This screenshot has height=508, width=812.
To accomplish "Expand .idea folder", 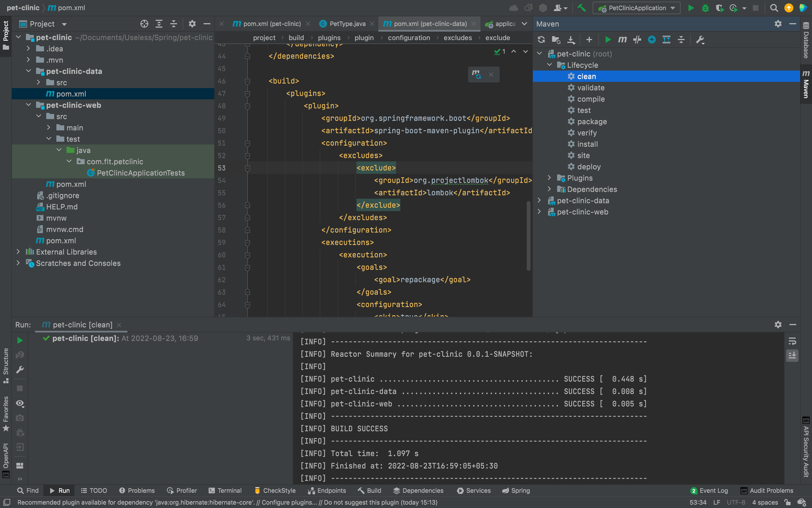I will pyautogui.click(x=28, y=49).
